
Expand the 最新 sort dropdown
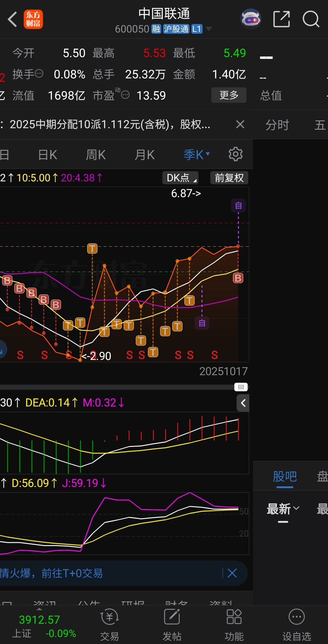click(x=283, y=509)
